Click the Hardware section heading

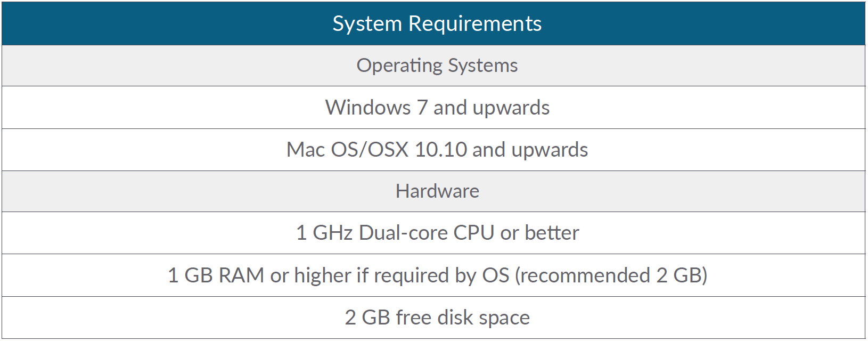pyautogui.click(x=437, y=191)
